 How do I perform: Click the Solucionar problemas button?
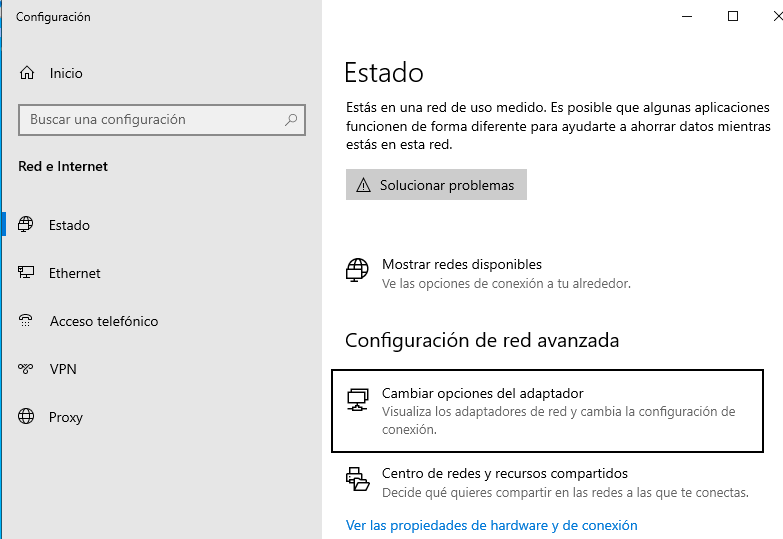436,185
